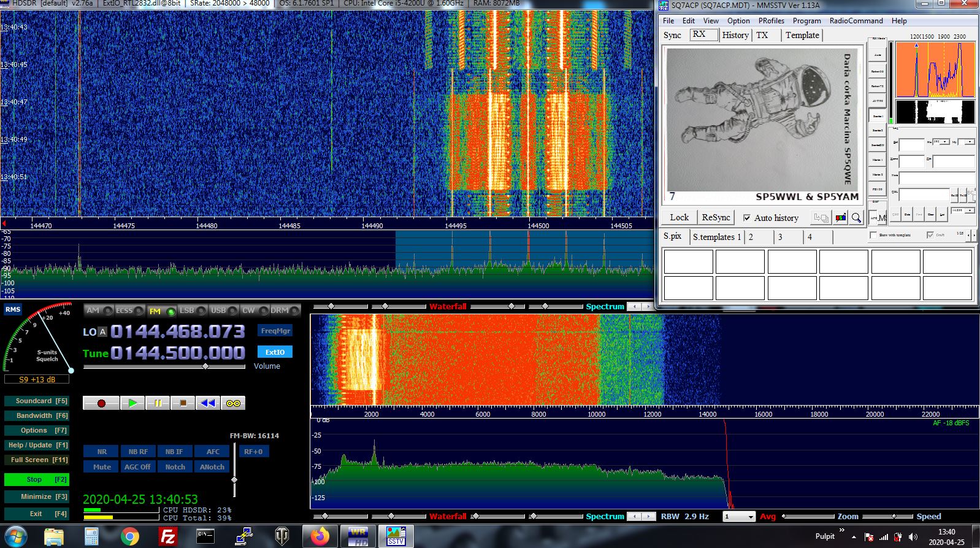Screen dimensions: 980x548
Task: Start recording with the red record button
Action: (x=101, y=403)
